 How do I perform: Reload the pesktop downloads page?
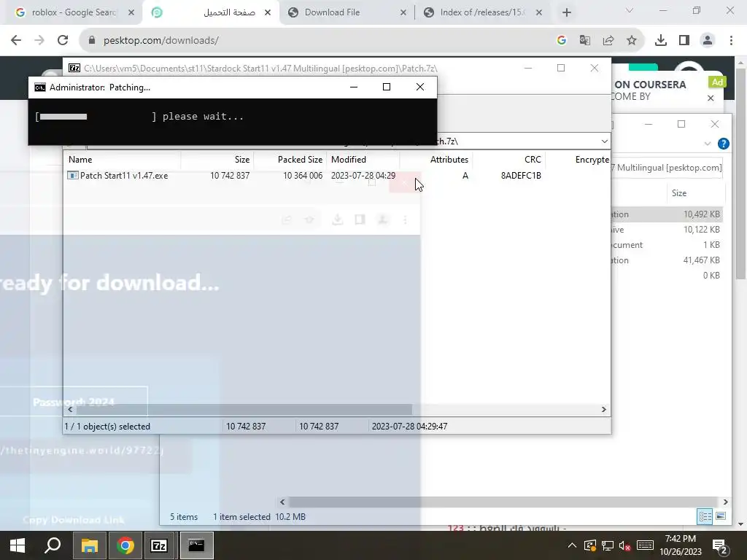tap(63, 41)
